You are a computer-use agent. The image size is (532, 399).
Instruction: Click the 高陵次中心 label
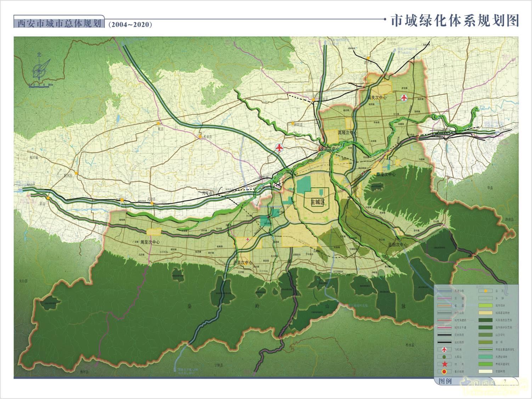tap(347, 132)
